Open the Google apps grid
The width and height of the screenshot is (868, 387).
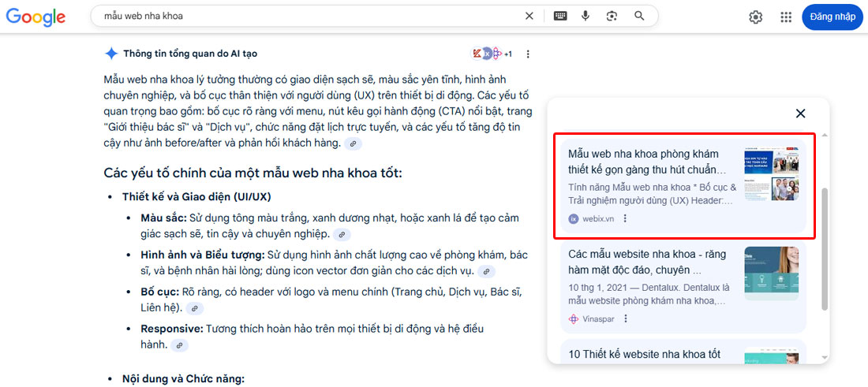786,17
